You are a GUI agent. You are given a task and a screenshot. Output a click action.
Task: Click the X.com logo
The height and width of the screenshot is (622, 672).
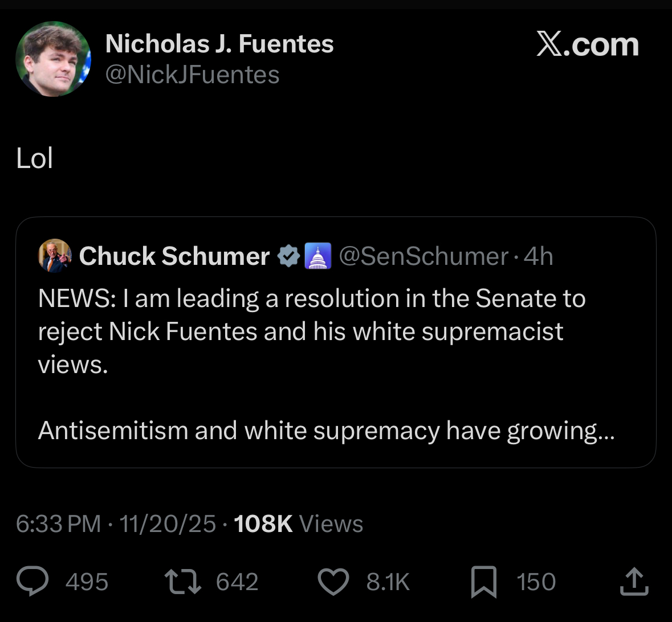588,44
